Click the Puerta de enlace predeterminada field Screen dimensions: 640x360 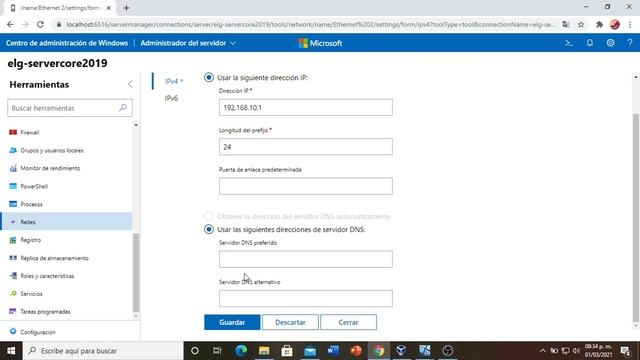306,186
